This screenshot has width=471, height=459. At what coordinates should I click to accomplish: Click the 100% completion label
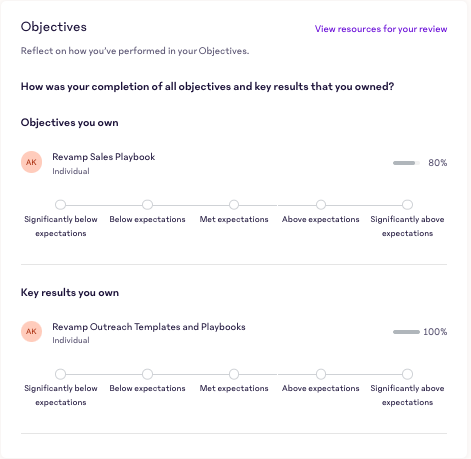435,332
